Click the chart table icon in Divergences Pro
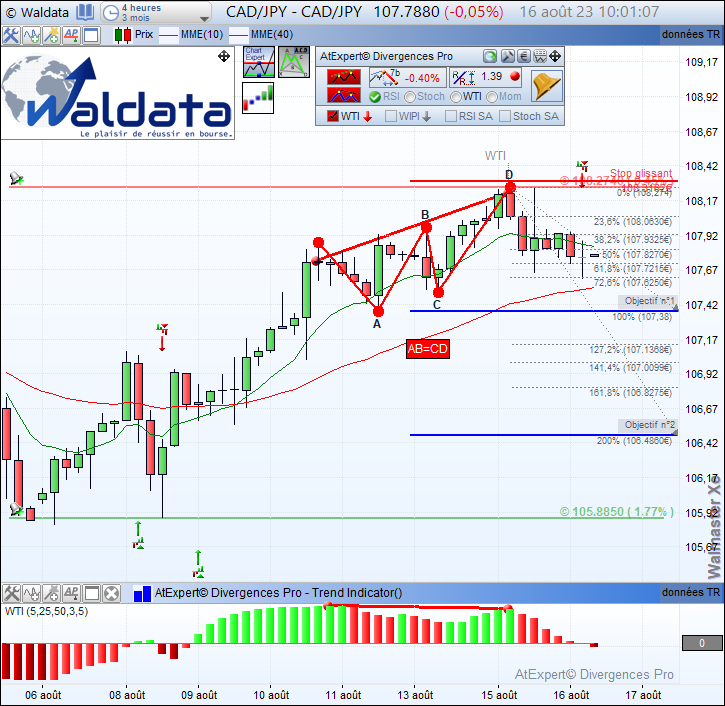The height and width of the screenshot is (706, 725). click(540, 56)
